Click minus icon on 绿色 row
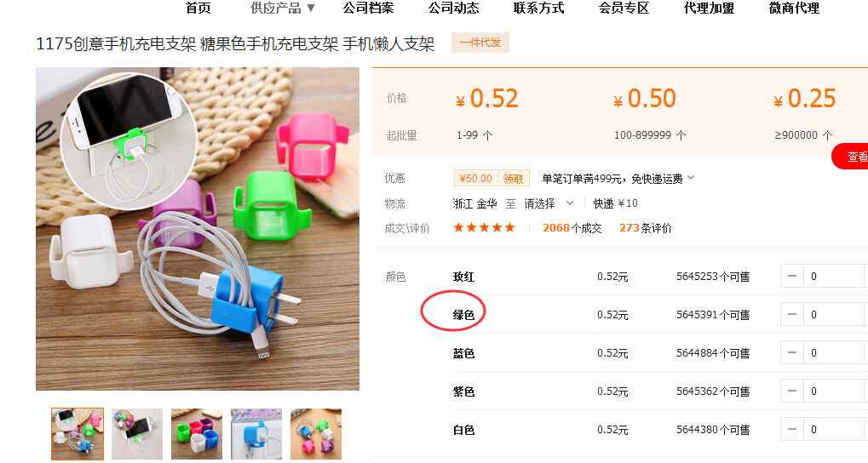 [792, 314]
